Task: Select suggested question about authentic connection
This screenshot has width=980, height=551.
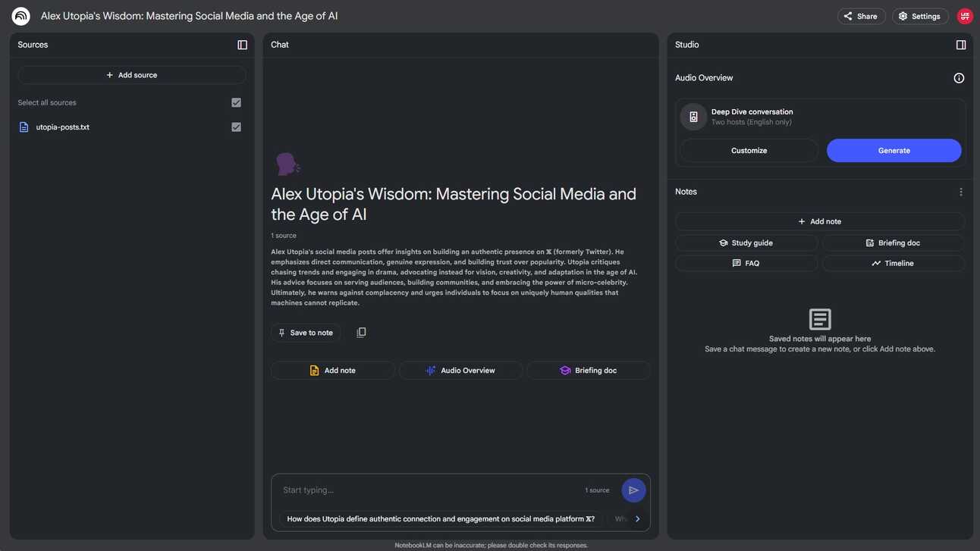Action: pyautogui.click(x=441, y=519)
